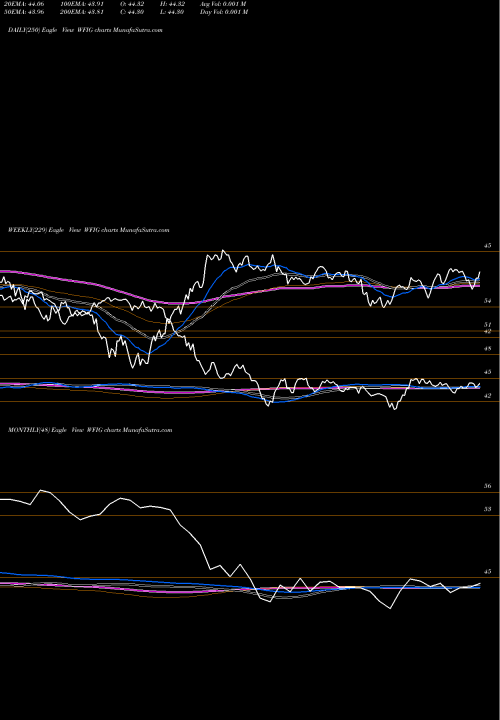500x720 pixels.
Task: Click the 100EMA value in the header
Action: pyautogui.click(x=82, y=4)
